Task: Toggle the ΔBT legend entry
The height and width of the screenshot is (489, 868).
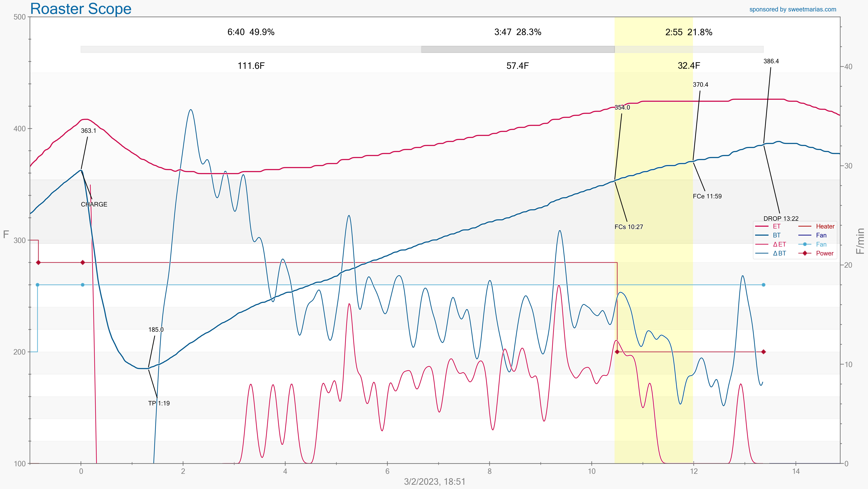Action: pyautogui.click(x=779, y=253)
